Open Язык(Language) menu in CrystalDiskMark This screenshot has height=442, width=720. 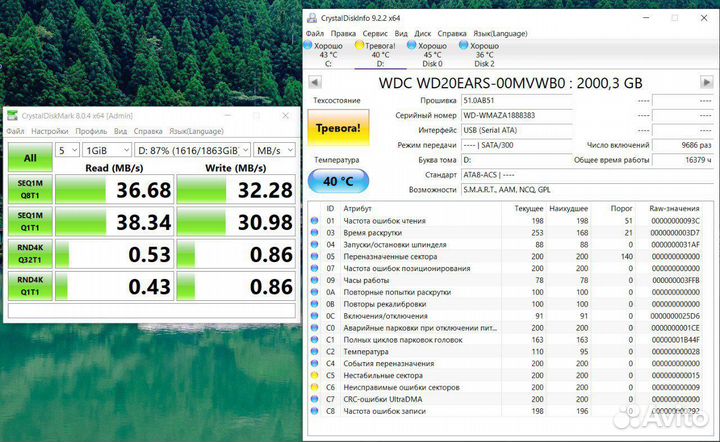196,131
